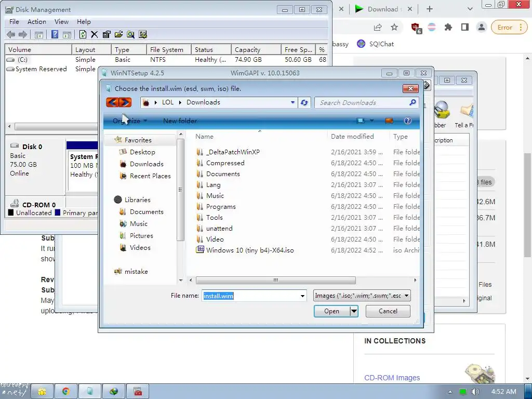
Task: Open Chrome profile avatar icon
Action: tap(481, 27)
